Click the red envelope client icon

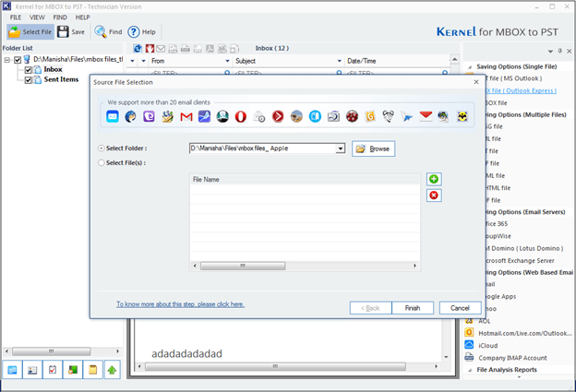(426, 116)
